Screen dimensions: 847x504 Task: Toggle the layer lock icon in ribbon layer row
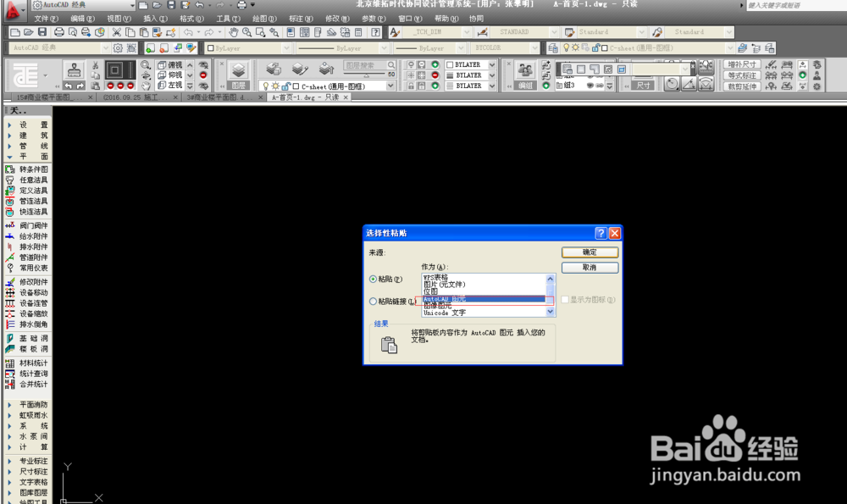pyautogui.click(x=286, y=86)
